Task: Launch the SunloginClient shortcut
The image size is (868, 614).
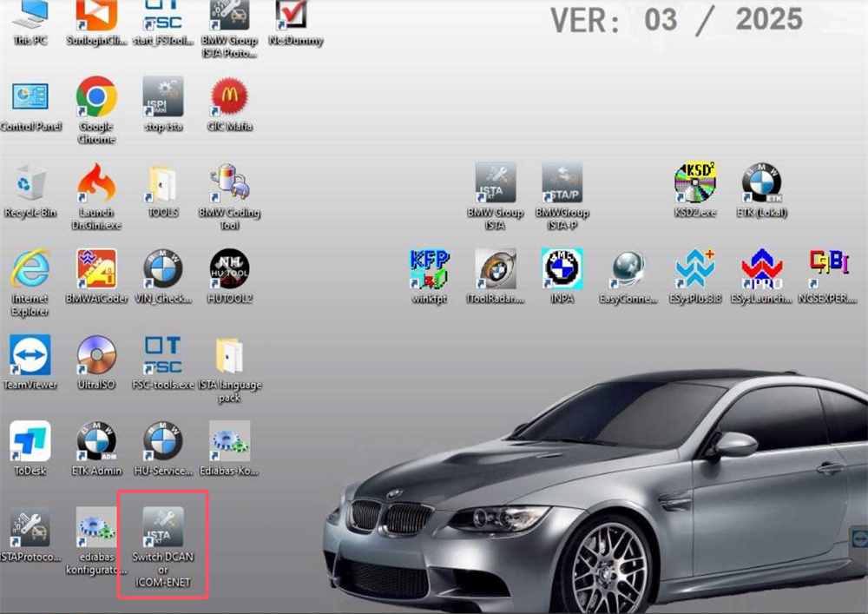Action: click(x=96, y=16)
